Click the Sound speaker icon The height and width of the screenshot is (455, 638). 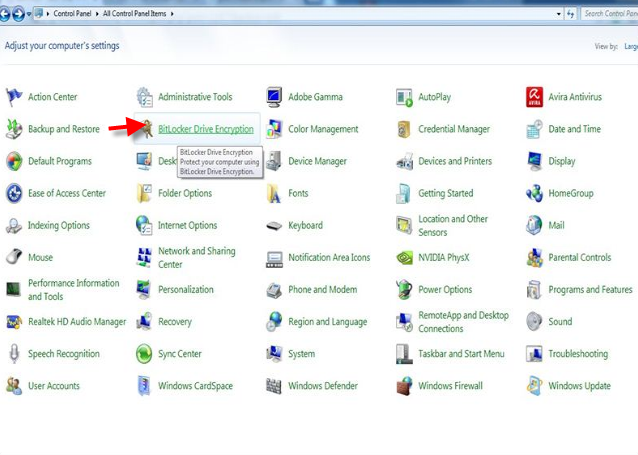pos(534,322)
